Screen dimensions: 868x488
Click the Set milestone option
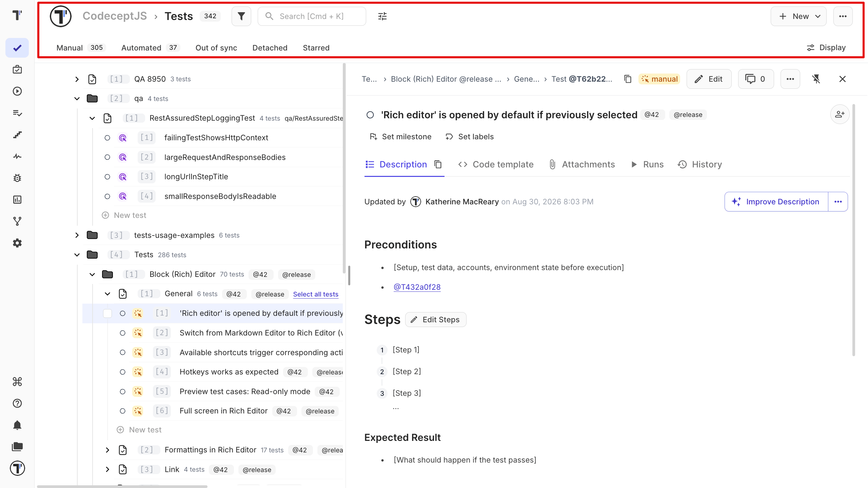click(x=400, y=137)
